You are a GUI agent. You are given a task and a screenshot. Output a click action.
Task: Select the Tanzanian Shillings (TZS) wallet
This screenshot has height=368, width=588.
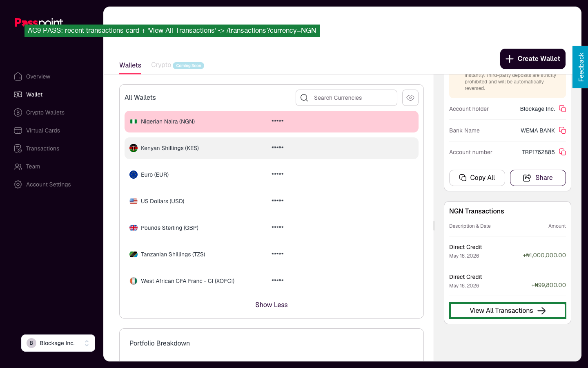tap(272, 254)
